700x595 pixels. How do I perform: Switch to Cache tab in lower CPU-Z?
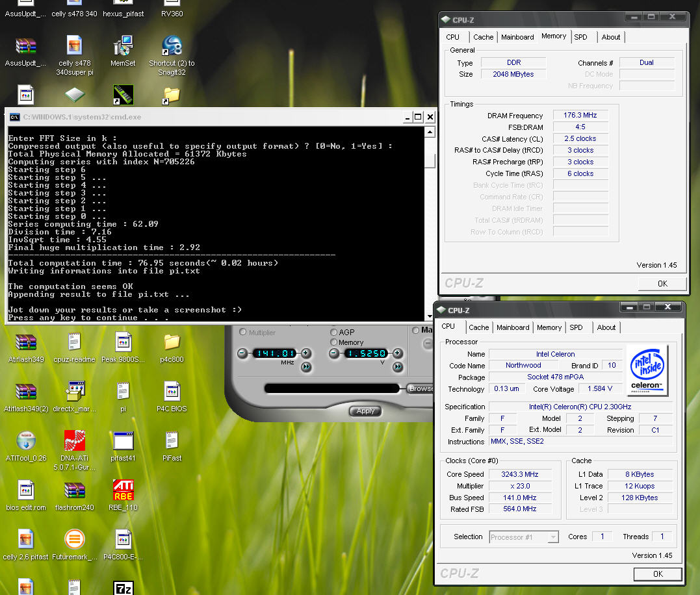point(478,327)
